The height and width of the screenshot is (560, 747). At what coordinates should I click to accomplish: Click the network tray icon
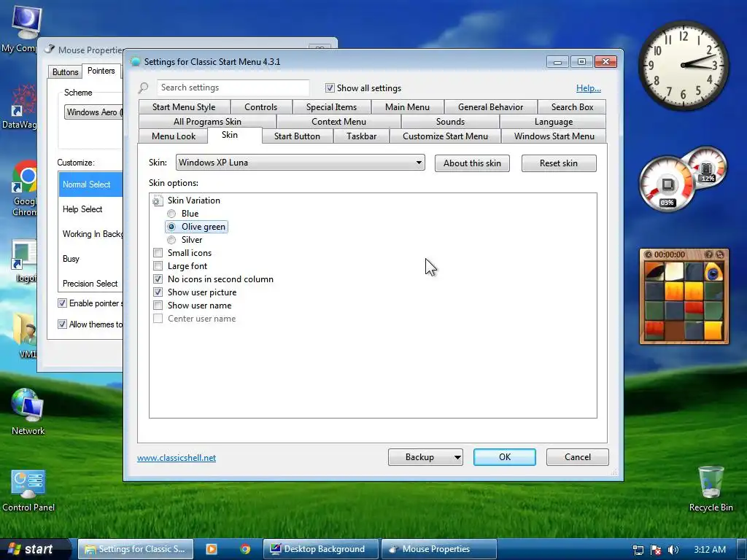[x=638, y=550]
